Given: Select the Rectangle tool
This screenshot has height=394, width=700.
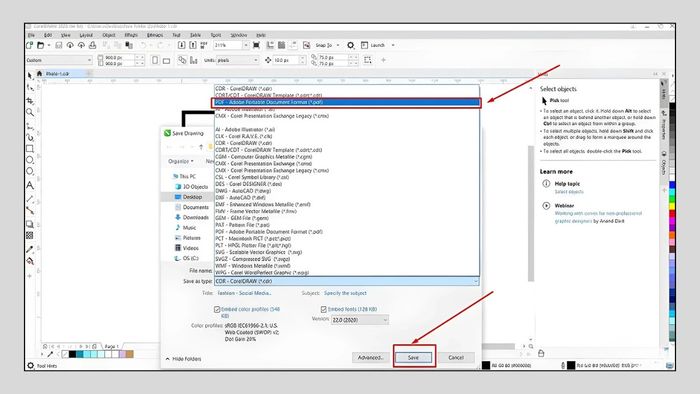Looking at the screenshot, I should click(x=30, y=149).
